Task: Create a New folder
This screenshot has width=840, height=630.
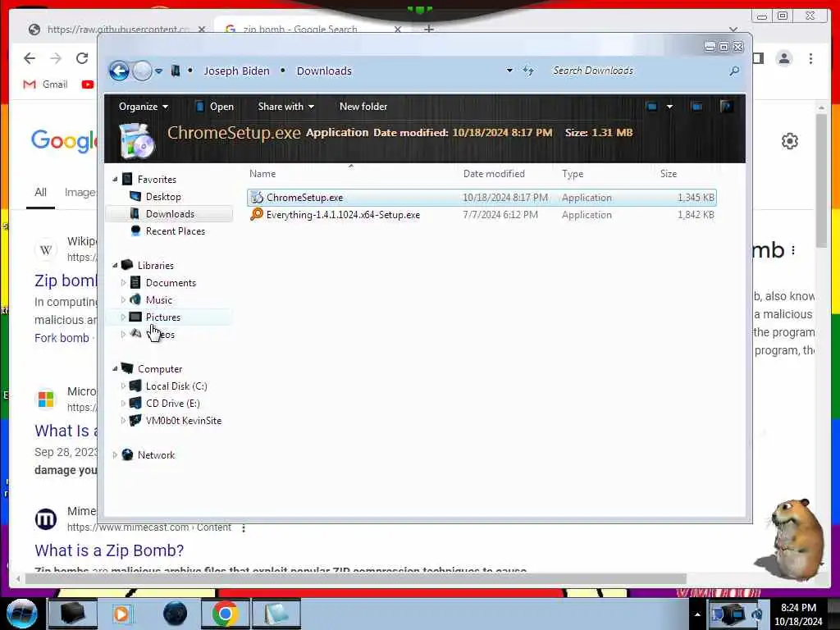Action: click(363, 107)
